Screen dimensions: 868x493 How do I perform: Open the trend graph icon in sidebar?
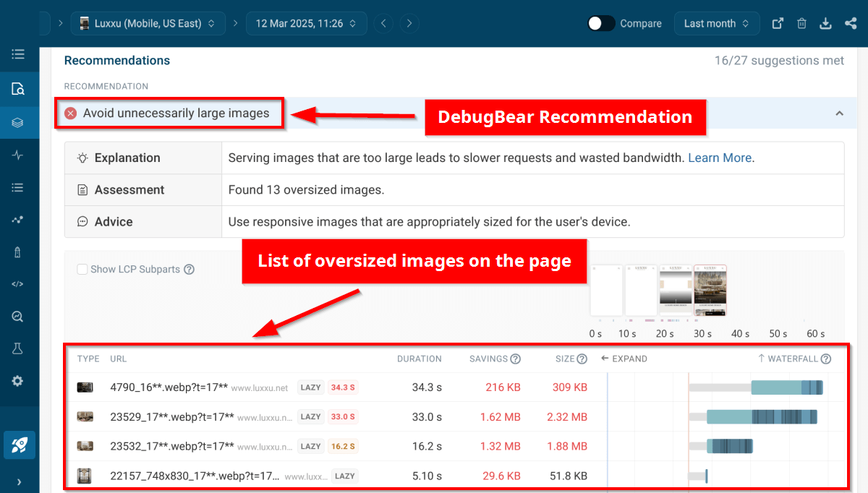coord(18,219)
